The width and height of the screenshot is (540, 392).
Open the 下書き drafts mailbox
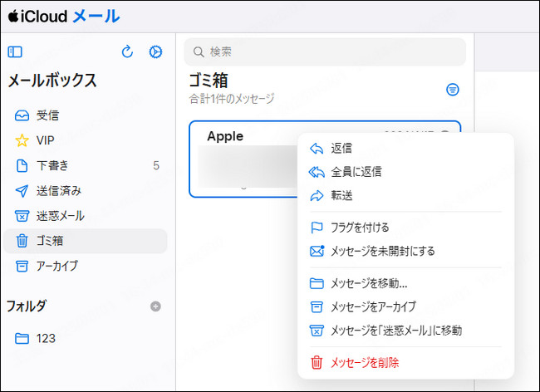click(x=85, y=165)
